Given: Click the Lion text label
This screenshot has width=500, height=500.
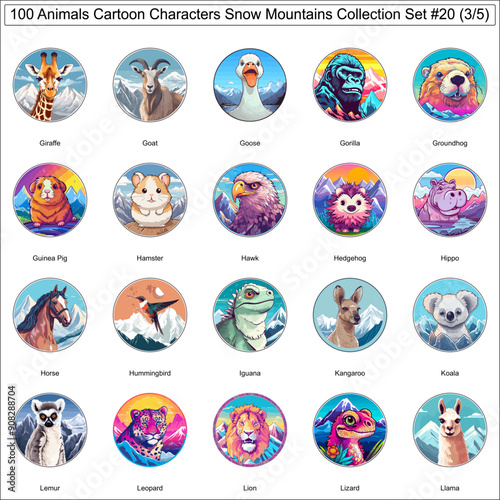Looking at the screenshot, I should tap(250, 488).
